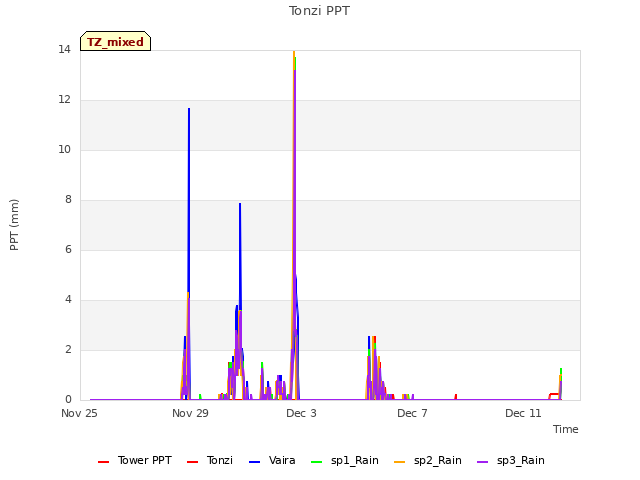Click the Tower PPT legend entry
This screenshot has width=640, height=480.
[x=135, y=460]
